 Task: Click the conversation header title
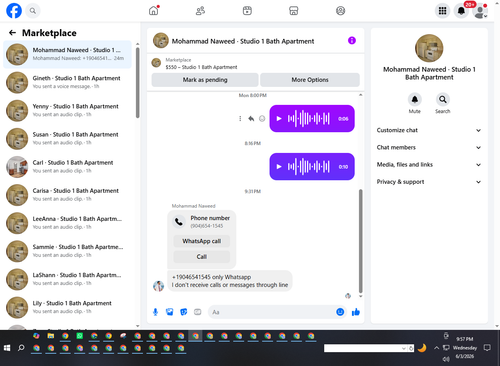243,41
